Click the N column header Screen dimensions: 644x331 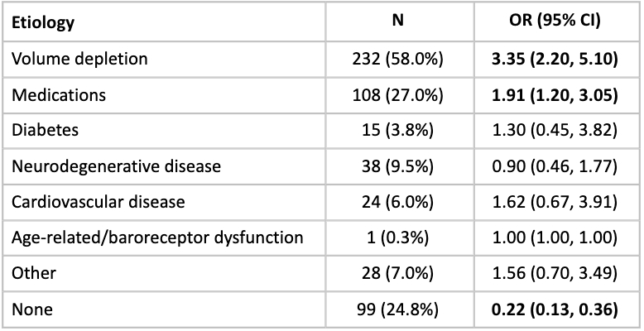tap(396, 22)
